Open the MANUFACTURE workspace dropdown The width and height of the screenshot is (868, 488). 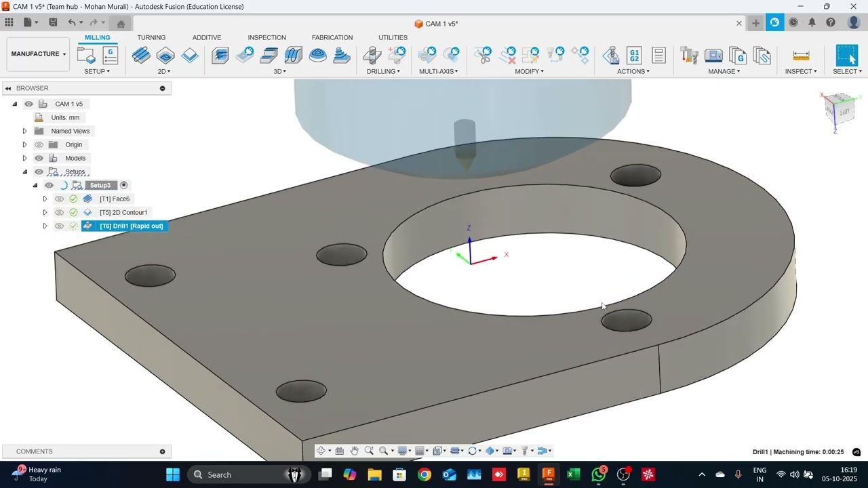point(39,54)
